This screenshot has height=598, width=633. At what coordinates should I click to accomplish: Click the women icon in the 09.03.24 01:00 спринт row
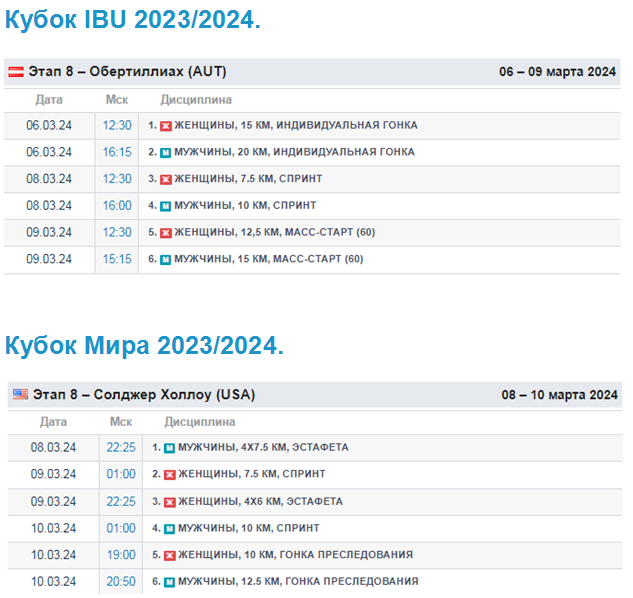click(x=170, y=474)
